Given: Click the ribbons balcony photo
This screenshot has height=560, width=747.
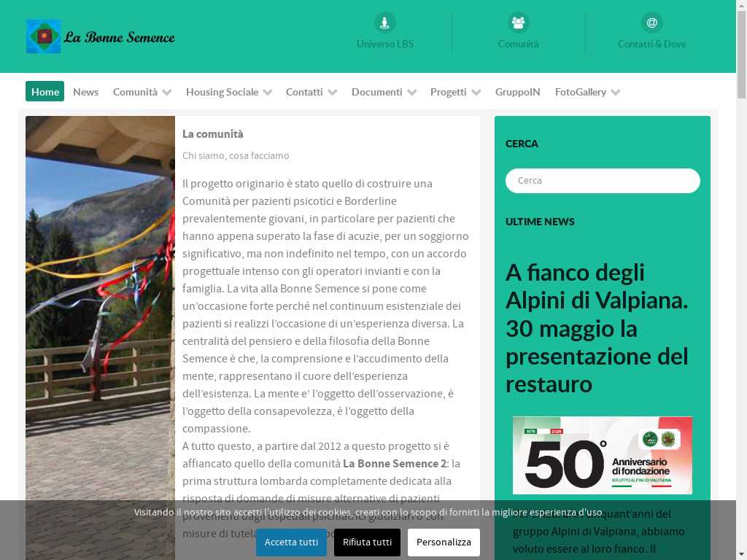Looking at the screenshot, I should pos(100,338).
